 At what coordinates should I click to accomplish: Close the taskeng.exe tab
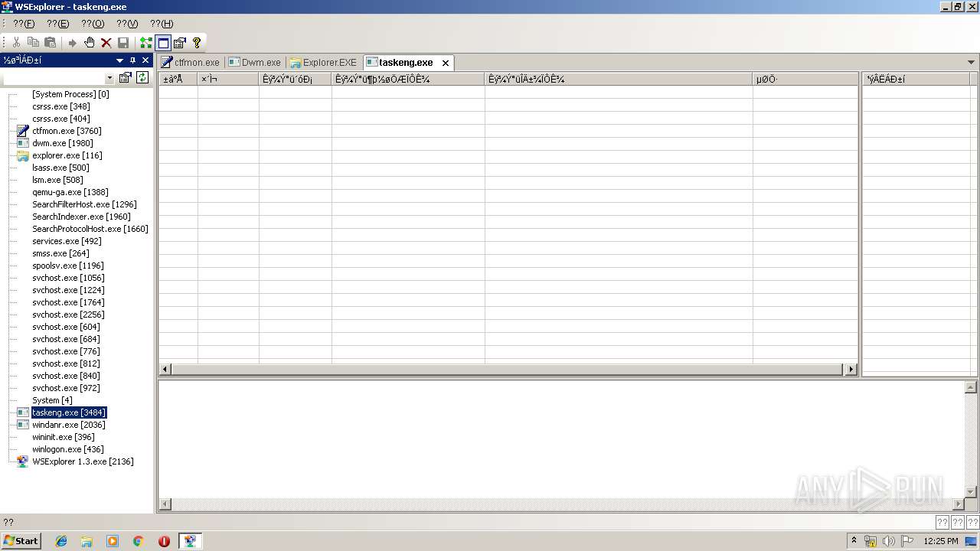click(x=446, y=63)
